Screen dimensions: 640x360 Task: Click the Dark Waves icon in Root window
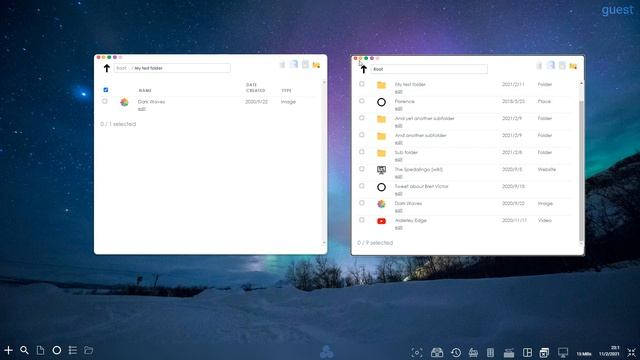click(381, 204)
